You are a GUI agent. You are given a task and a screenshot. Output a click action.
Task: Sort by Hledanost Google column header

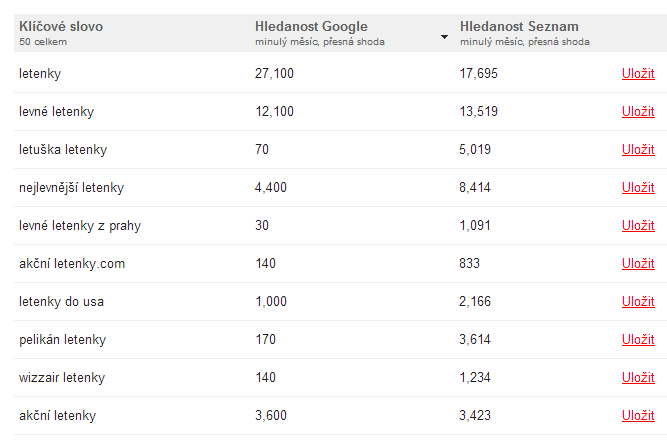point(311,26)
